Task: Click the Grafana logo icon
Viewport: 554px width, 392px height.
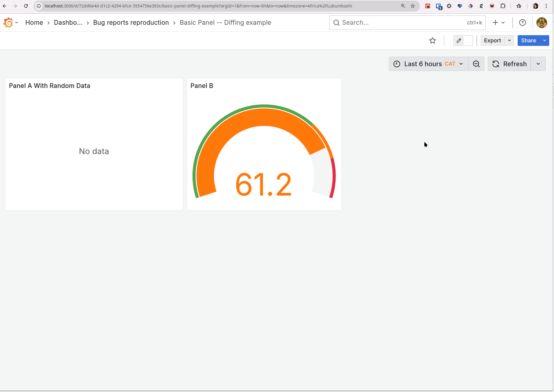Action: click(8, 22)
